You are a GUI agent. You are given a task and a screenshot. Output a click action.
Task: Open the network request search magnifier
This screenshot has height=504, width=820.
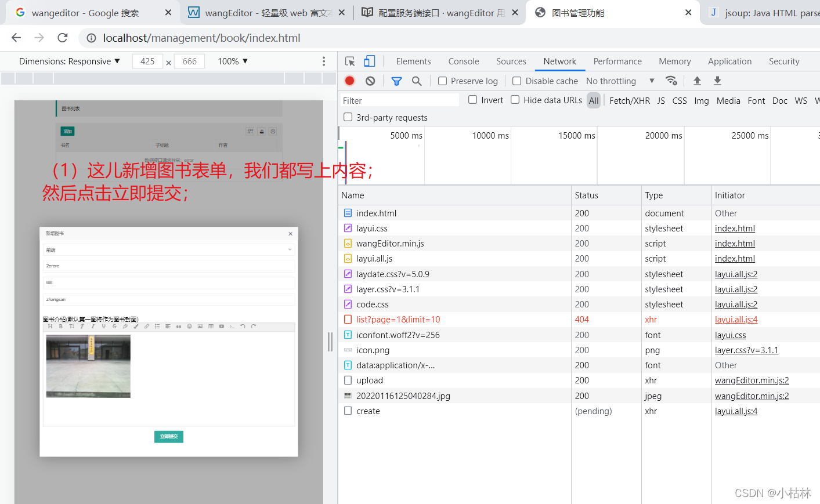point(417,81)
